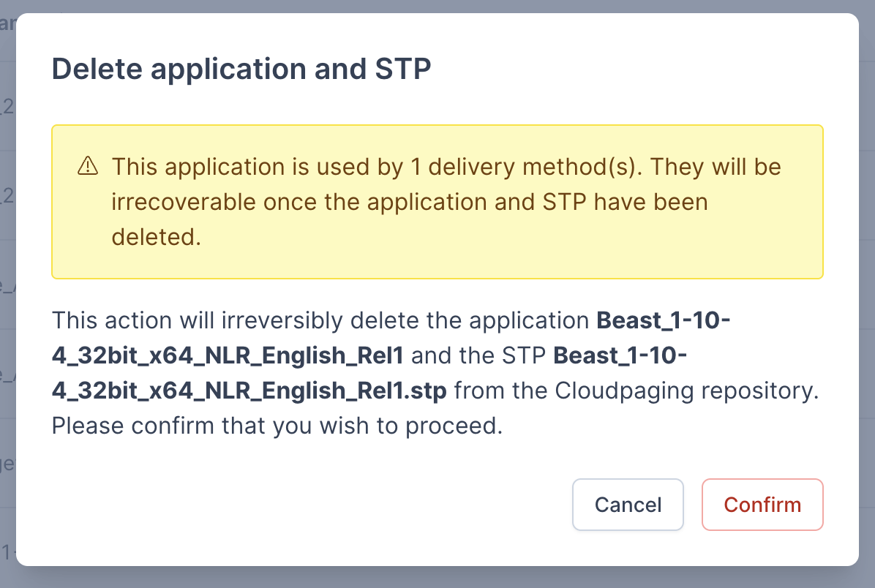Image resolution: width=875 pixels, height=588 pixels.
Task: Click the Confirm button
Action: (x=762, y=505)
